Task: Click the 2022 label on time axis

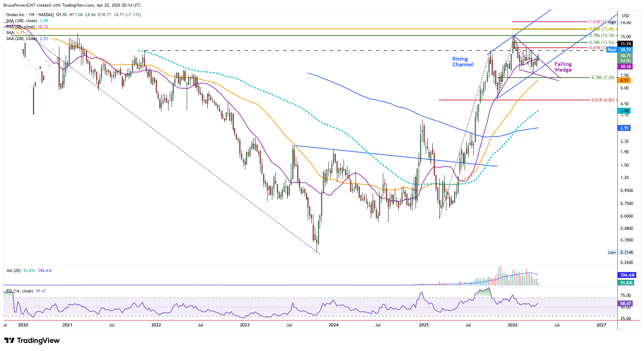Action: pos(156,325)
